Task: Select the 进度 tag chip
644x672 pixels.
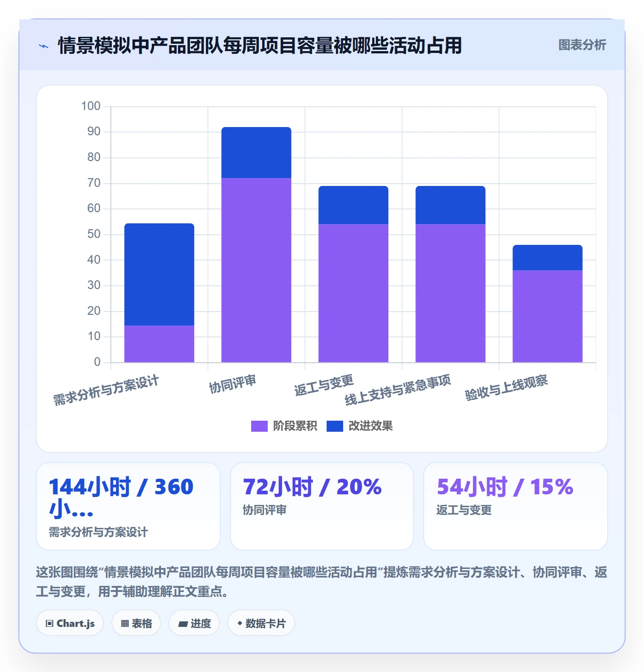Action: (194, 623)
